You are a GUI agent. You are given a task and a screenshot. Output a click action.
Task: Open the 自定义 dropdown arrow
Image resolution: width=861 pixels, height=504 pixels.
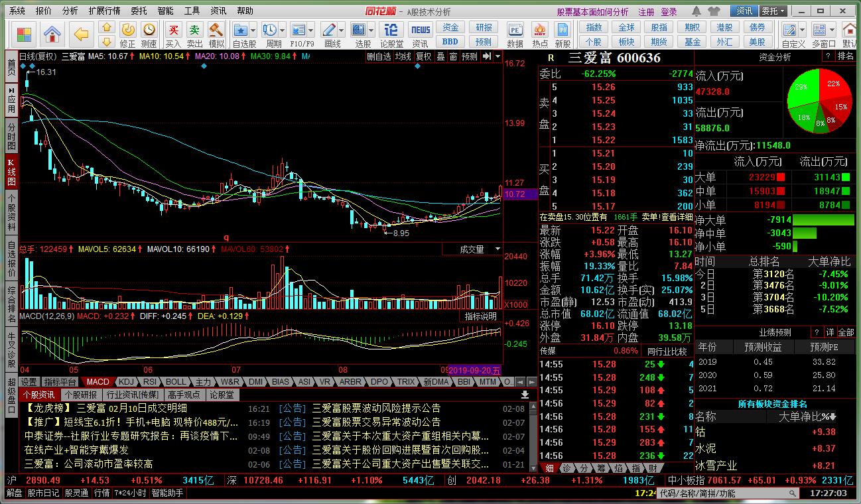click(802, 29)
